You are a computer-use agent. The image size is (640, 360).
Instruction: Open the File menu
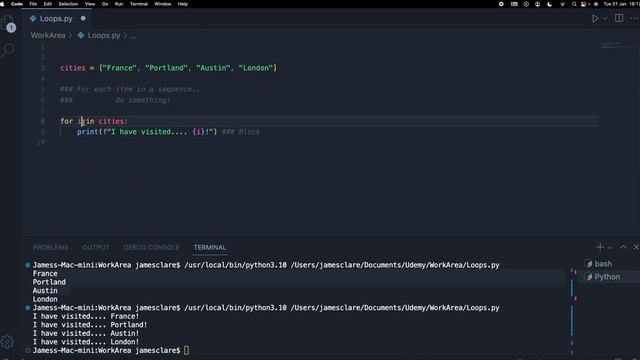(33, 4)
